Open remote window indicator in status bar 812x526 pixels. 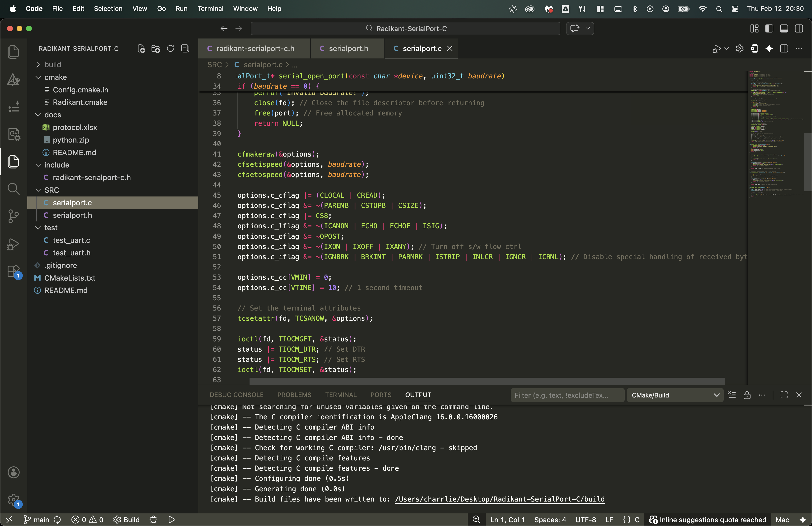pyautogui.click(x=9, y=520)
